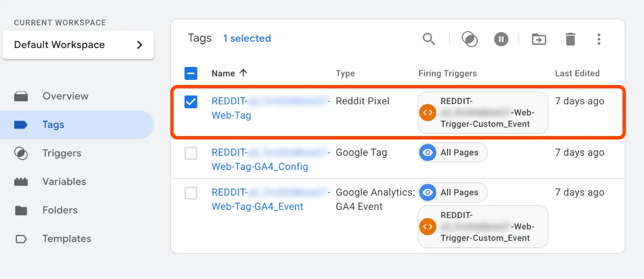Move selected tag to a folder
The width and height of the screenshot is (644, 279).
538,39
